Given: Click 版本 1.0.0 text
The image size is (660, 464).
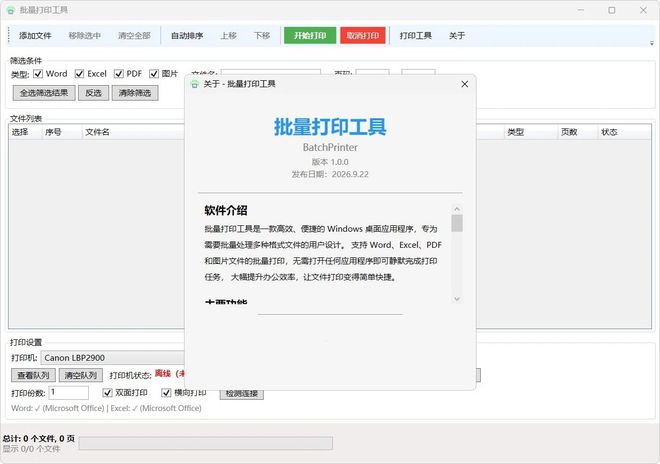Looking at the screenshot, I should pos(330,162).
